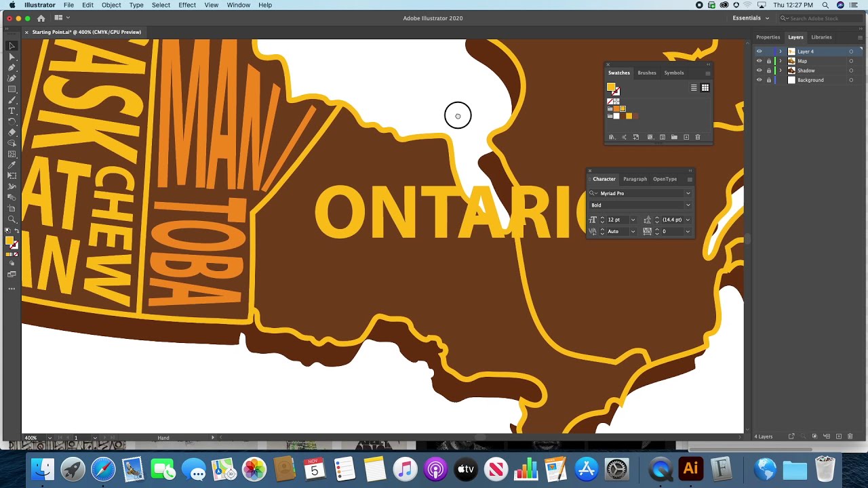Click New Swatch icon in Swatches panel
Viewport: 868px width, 488px height.
(686, 137)
